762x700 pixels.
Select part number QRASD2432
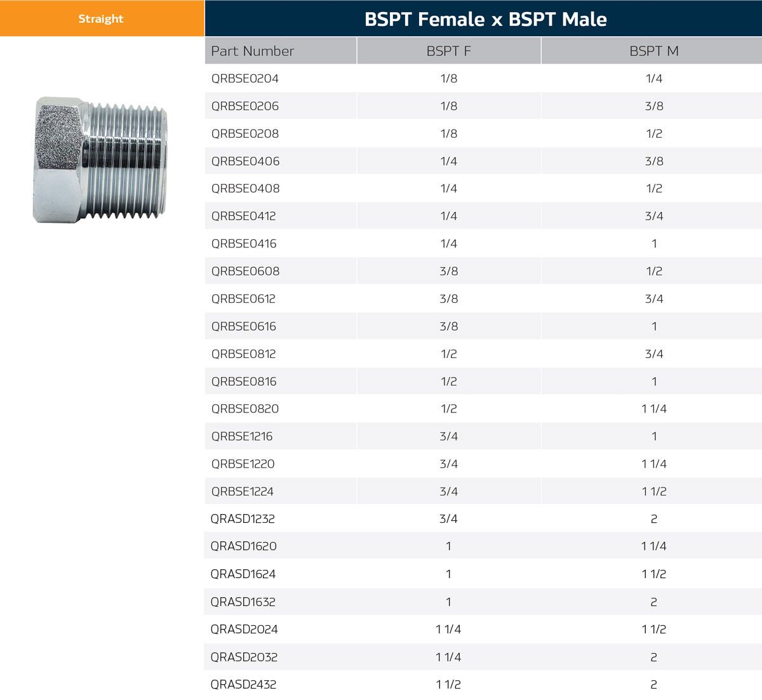click(x=243, y=684)
